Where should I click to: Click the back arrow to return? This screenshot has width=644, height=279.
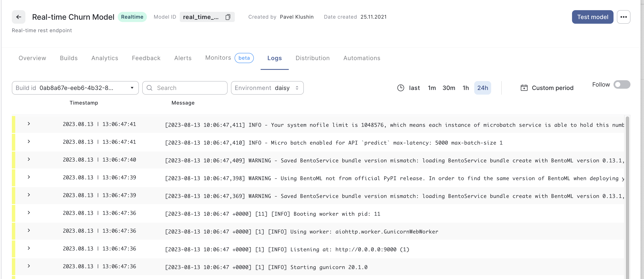point(18,17)
